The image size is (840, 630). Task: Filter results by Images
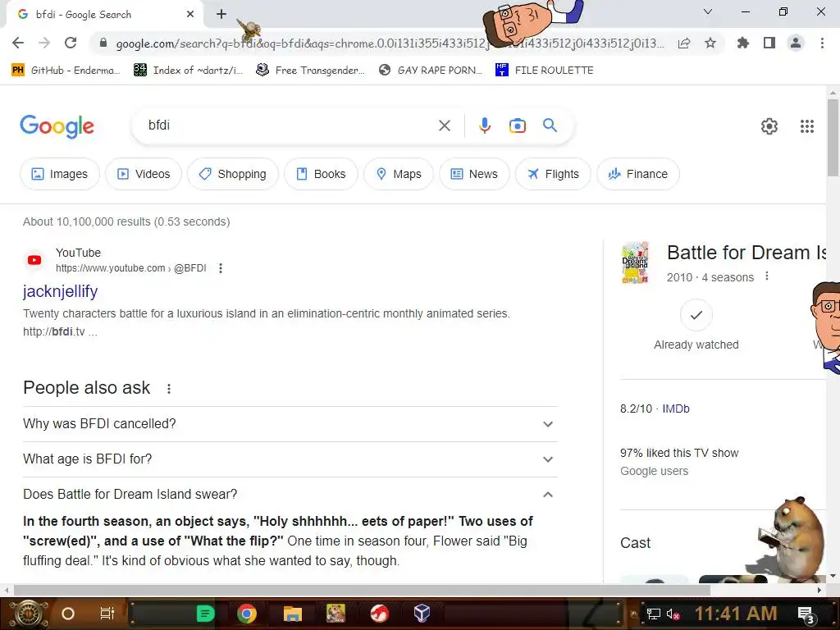59,174
